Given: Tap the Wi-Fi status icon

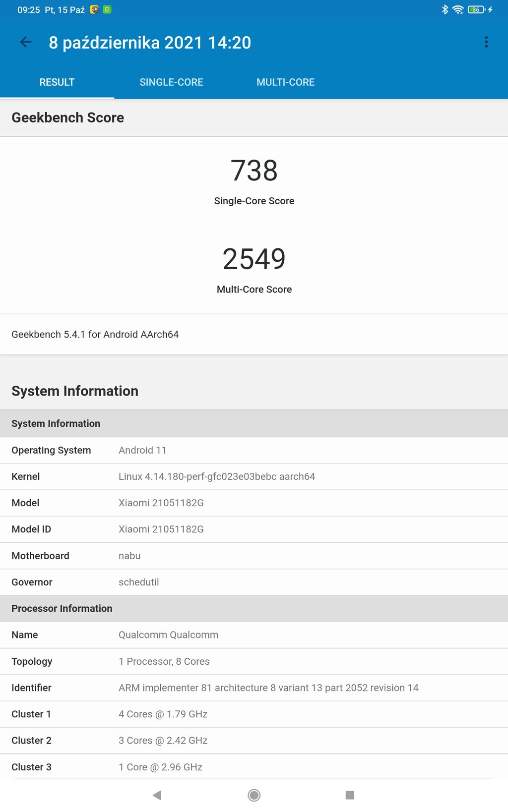Looking at the screenshot, I should tap(458, 9).
